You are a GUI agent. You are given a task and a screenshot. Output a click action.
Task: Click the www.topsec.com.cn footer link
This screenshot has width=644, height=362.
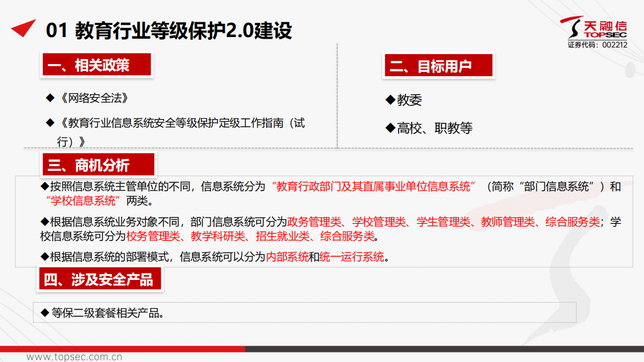click(75, 357)
